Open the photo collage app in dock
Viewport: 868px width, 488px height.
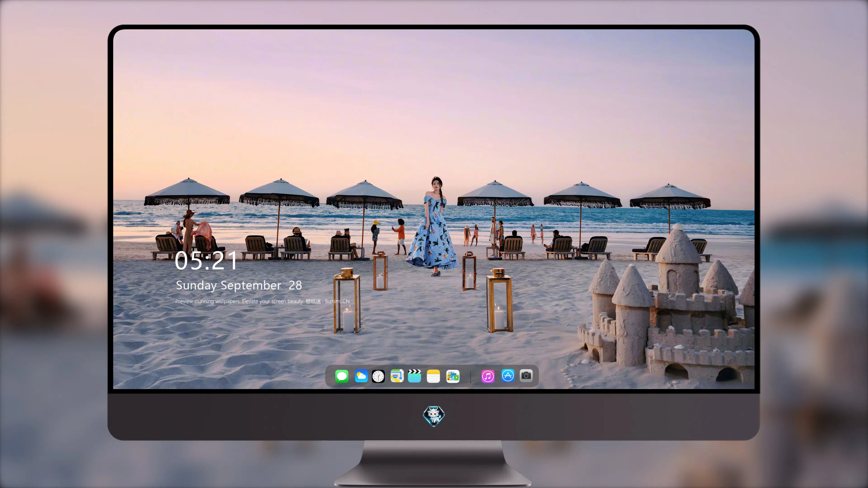point(453,376)
